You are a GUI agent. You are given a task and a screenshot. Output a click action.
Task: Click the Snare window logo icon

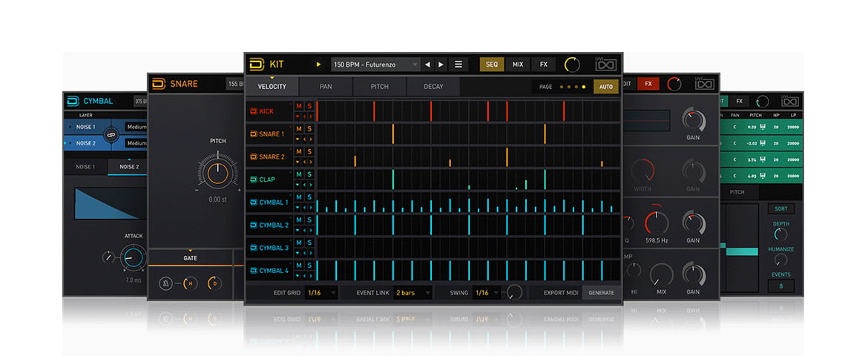159,84
